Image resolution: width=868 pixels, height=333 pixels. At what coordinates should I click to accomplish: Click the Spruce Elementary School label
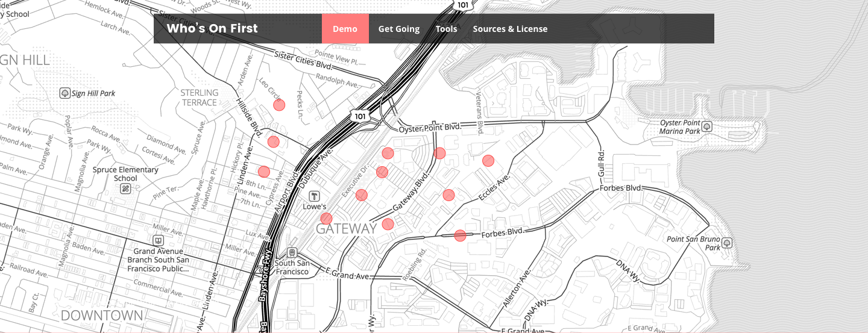pyautogui.click(x=125, y=174)
